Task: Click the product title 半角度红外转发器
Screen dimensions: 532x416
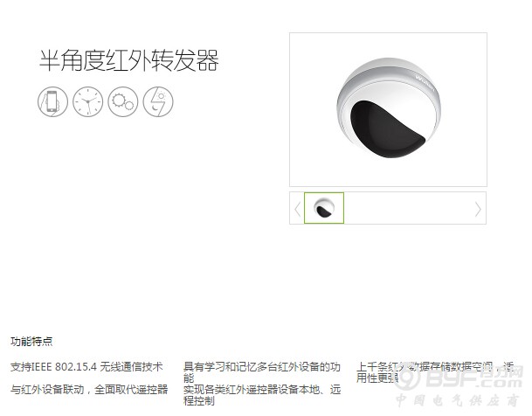Action: (x=129, y=60)
